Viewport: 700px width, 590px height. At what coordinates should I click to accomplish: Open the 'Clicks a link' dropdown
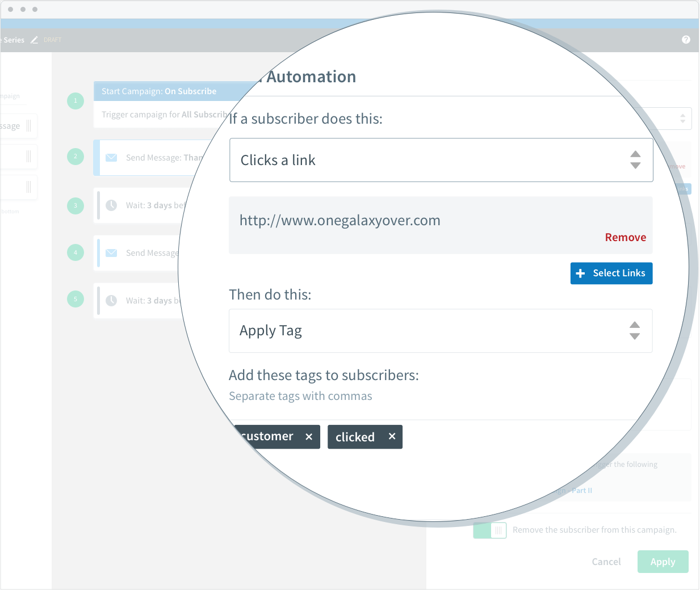pyautogui.click(x=441, y=160)
